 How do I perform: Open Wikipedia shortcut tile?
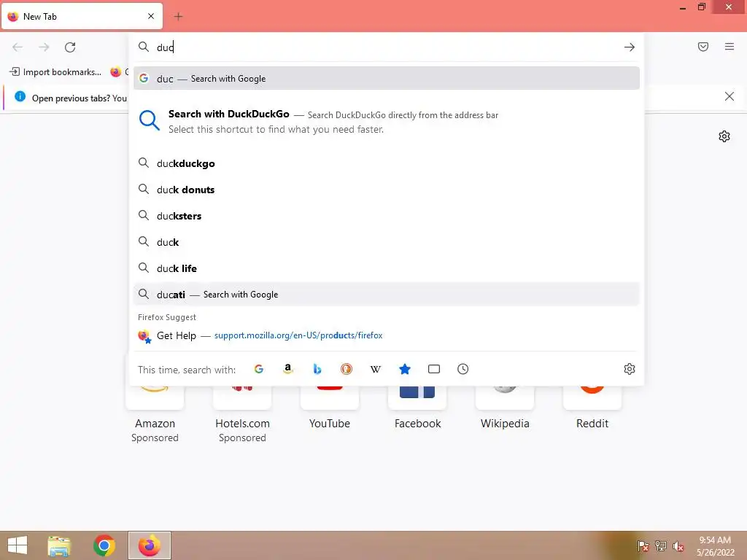505,410
